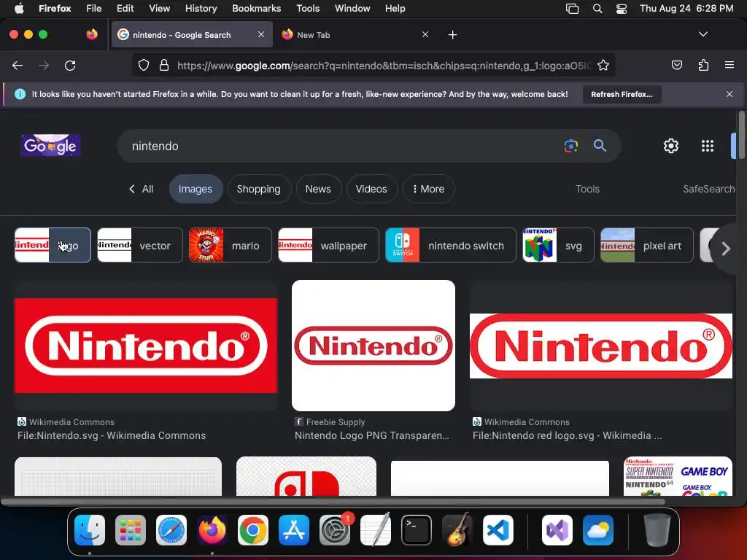Image resolution: width=747 pixels, height=560 pixels.
Task: Filter images by the wallpaper chip
Action: (x=328, y=245)
